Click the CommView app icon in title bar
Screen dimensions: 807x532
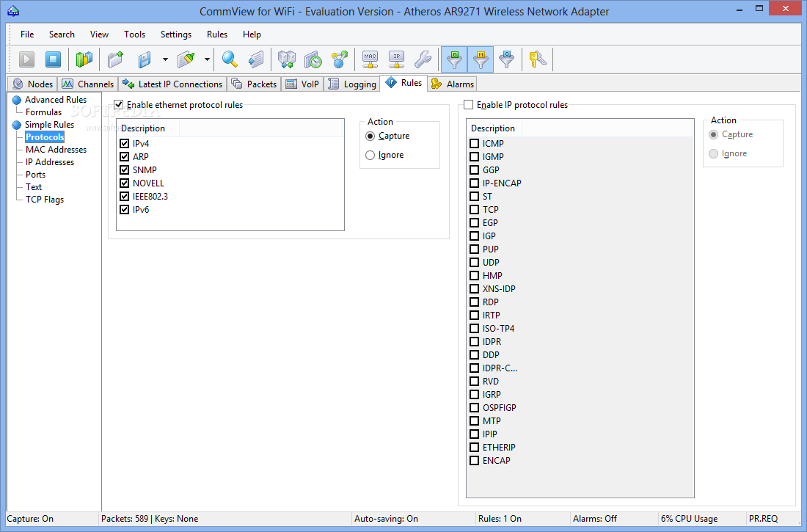13,11
